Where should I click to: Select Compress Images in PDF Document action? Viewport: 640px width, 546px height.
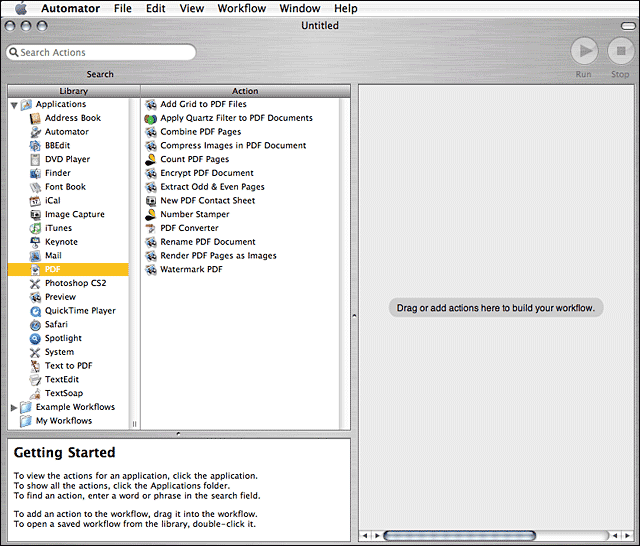click(233, 146)
